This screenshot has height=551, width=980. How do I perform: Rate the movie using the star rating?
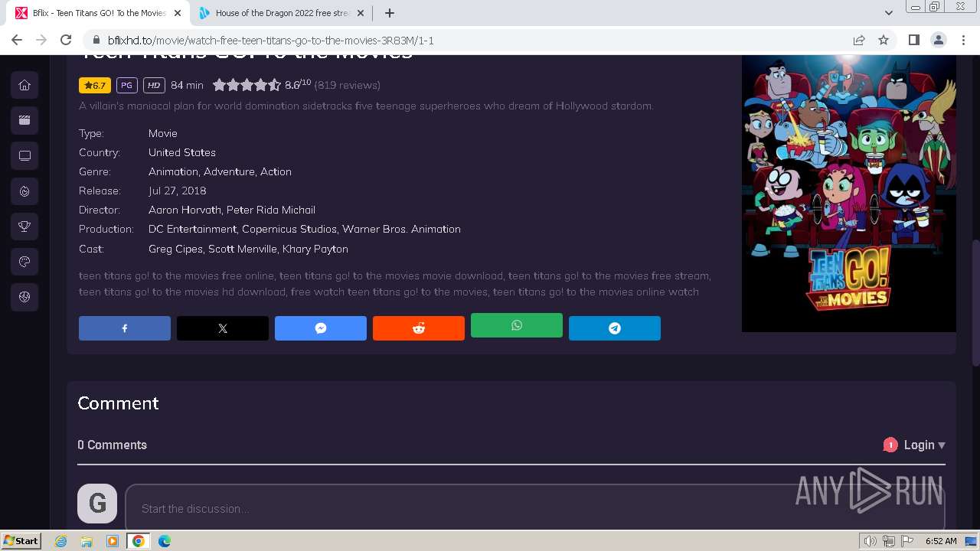(247, 85)
